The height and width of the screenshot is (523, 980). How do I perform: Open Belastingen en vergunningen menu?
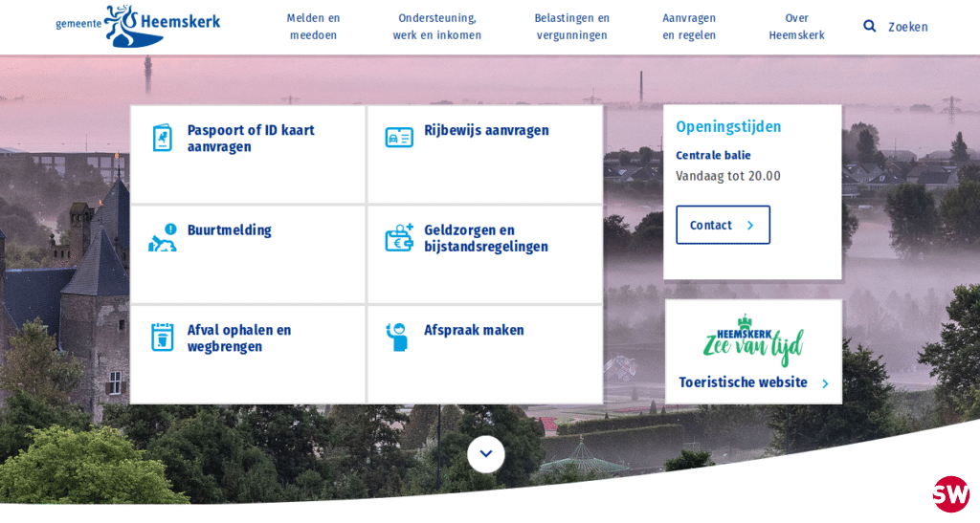click(572, 27)
